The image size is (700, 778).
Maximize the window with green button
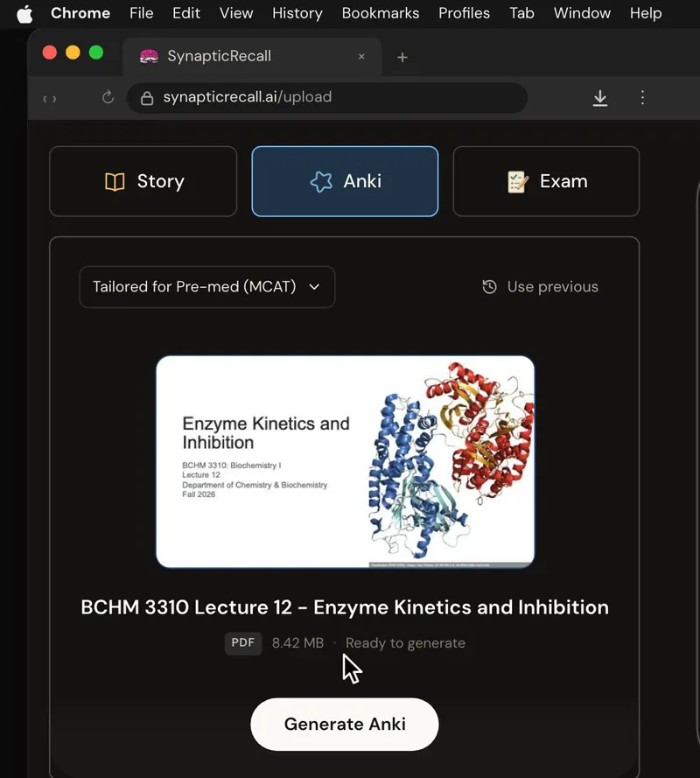tap(96, 53)
